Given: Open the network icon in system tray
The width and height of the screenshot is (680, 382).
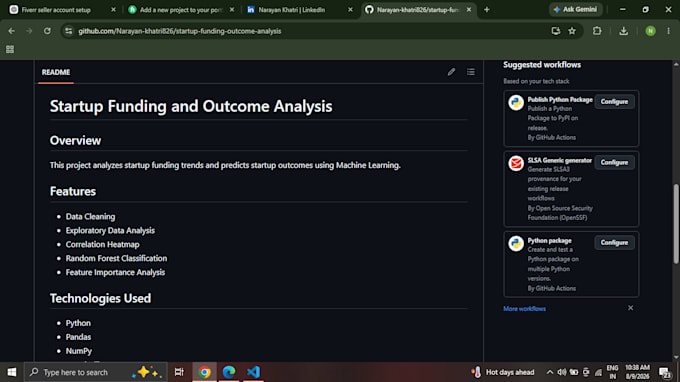Looking at the screenshot, I should click(x=598, y=372).
